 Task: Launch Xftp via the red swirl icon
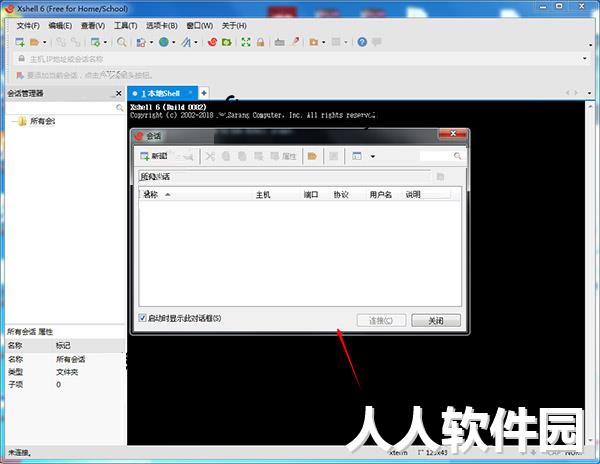coord(212,42)
